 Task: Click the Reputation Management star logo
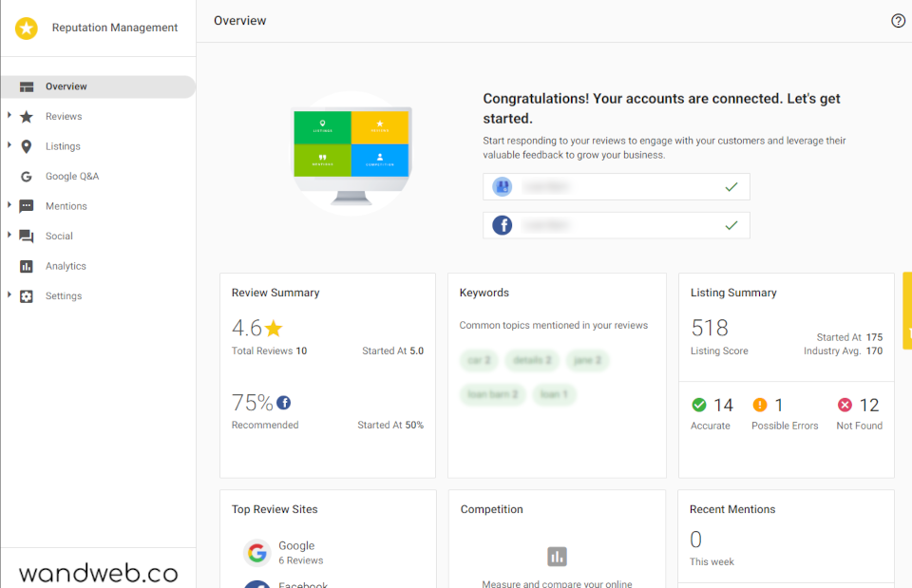click(x=27, y=28)
